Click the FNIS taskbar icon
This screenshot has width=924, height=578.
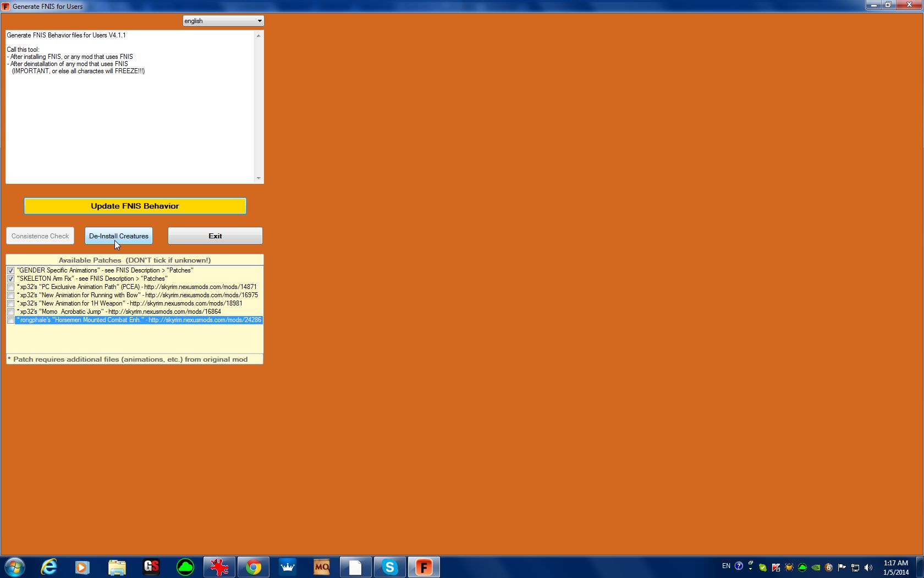[x=424, y=566]
